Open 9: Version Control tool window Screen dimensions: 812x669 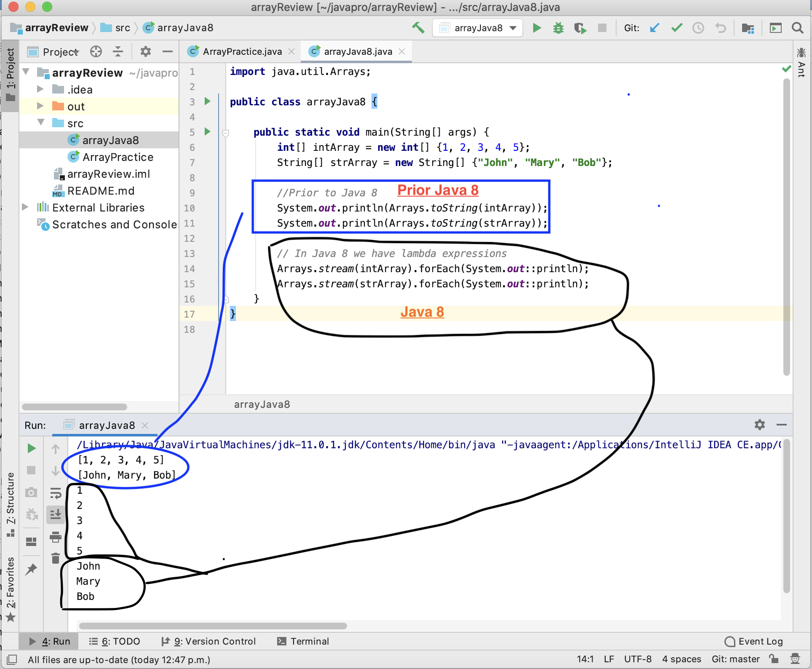[x=208, y=641]
